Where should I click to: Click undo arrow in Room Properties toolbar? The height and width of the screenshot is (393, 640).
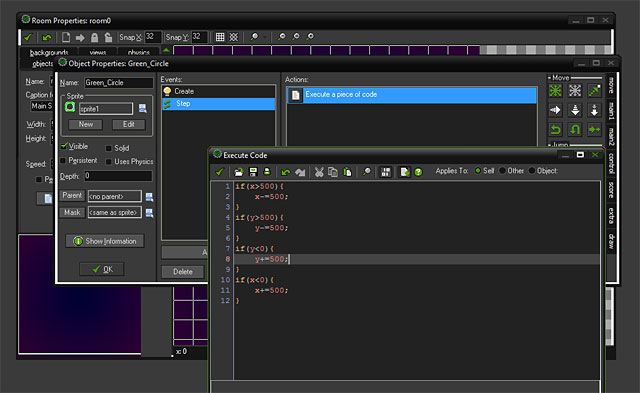(47, 37)
